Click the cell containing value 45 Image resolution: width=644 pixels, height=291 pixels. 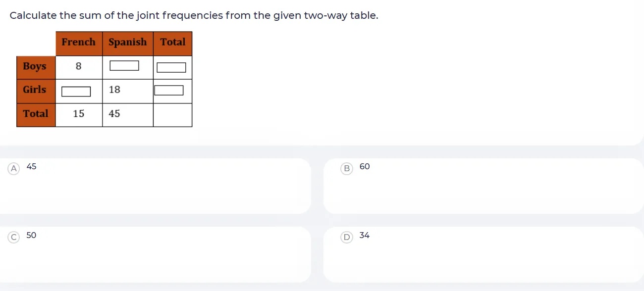pyautogui.click(x=114, y=114)
